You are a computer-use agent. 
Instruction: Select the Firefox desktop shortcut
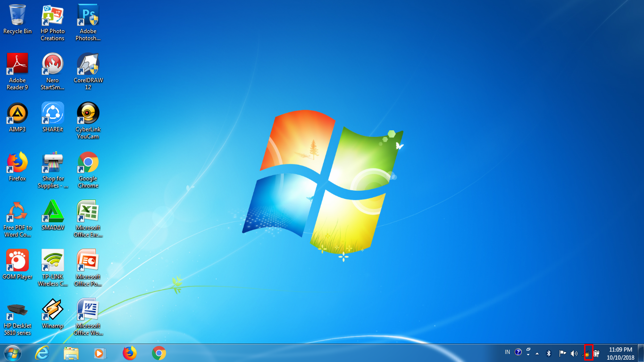point(17,167)
